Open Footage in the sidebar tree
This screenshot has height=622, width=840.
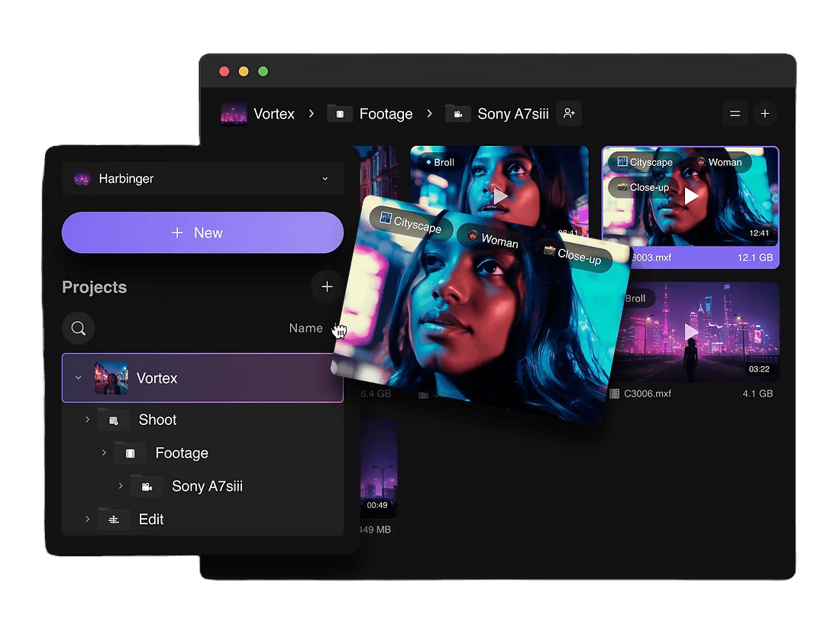182,453
